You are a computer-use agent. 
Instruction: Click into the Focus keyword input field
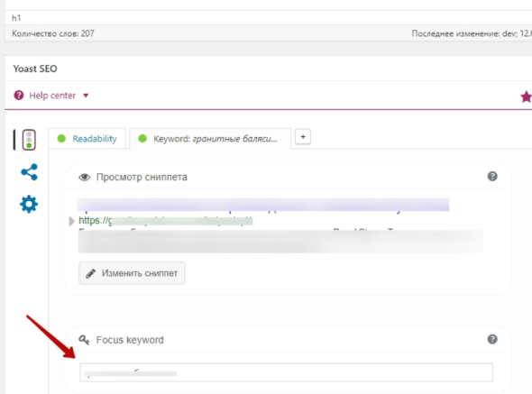[x=286, y=372]
